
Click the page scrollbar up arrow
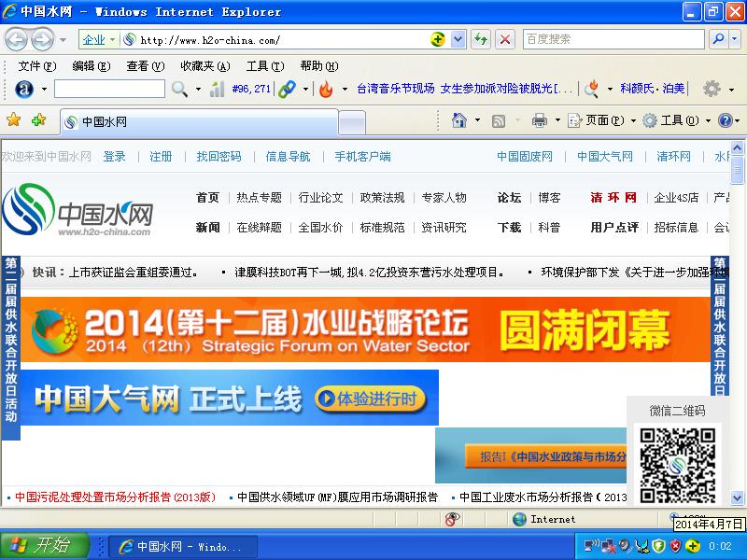coord(737,148)
